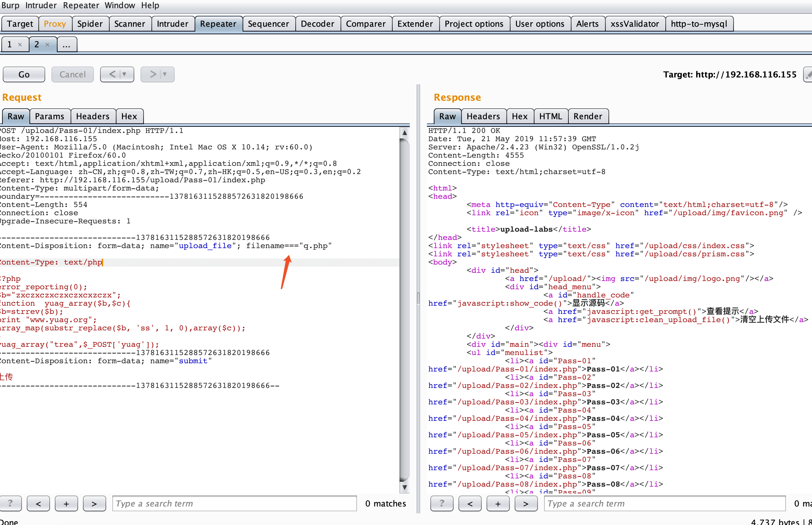
Task: Click the HTTP/1.1 200 OK response line
Action: click(x=464, y=131)
